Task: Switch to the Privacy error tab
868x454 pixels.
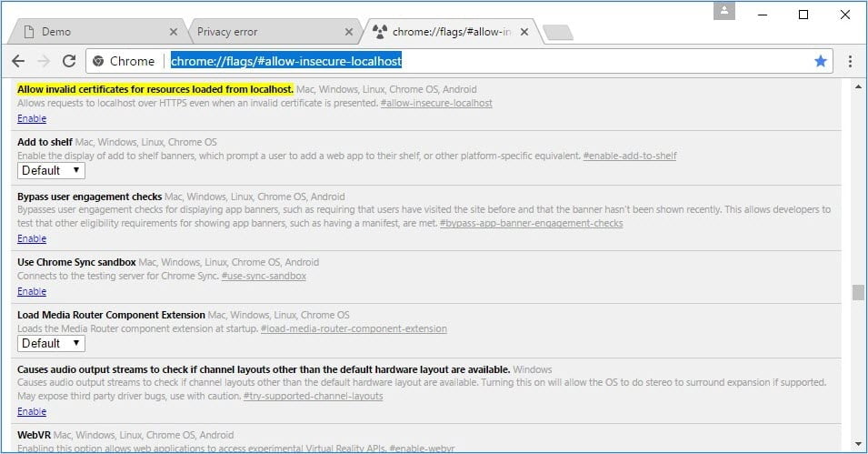Action: click(264, 32)
